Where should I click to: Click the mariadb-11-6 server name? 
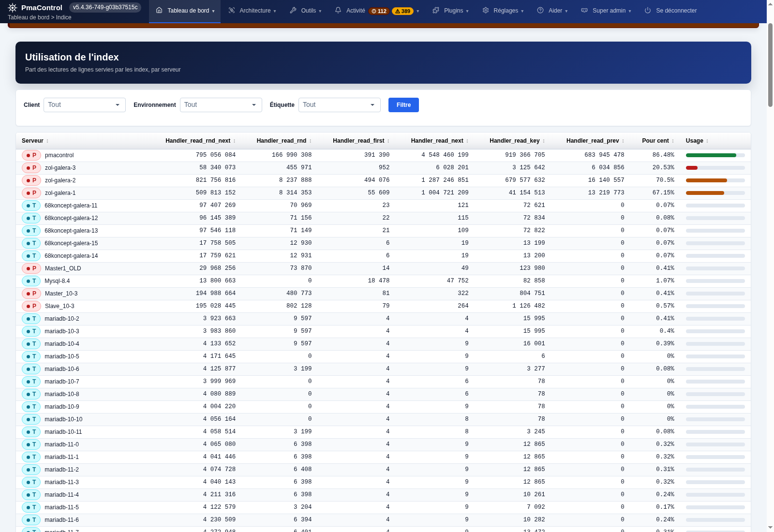[x=61, y=520]
